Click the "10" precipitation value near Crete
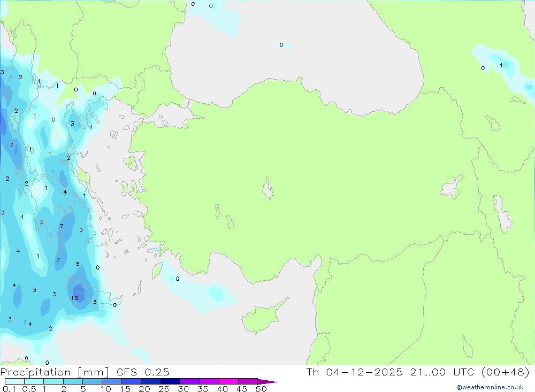The height and width of the screenshot is (392, 535). click(75, 298)
